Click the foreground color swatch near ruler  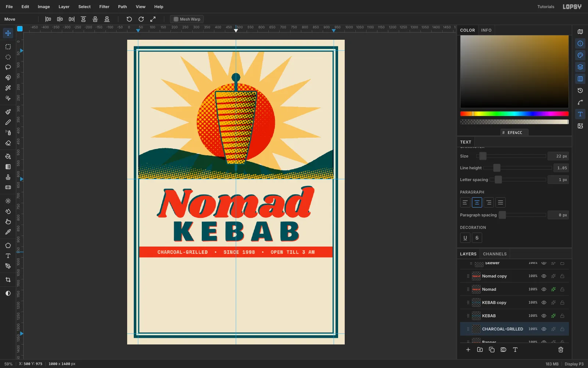tap(20, 29)
